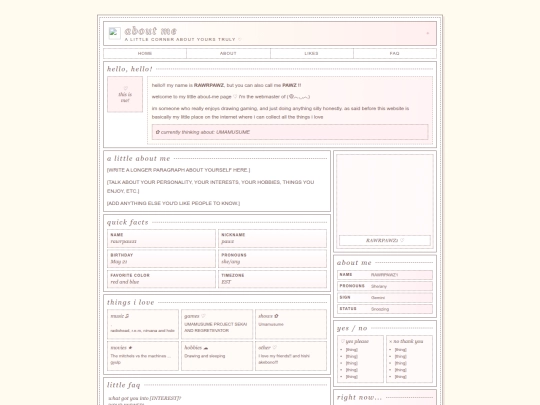The image size is (540, 405).
Task: Click the shows card in things i love
Action: [291, 324]
